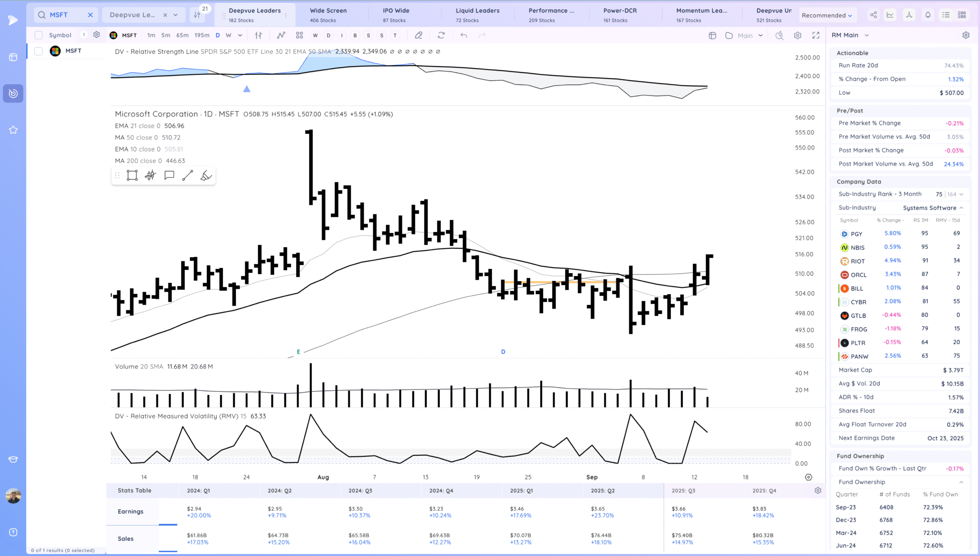
Task: Switch to Liquid Leaders tab
Action: 477,15
